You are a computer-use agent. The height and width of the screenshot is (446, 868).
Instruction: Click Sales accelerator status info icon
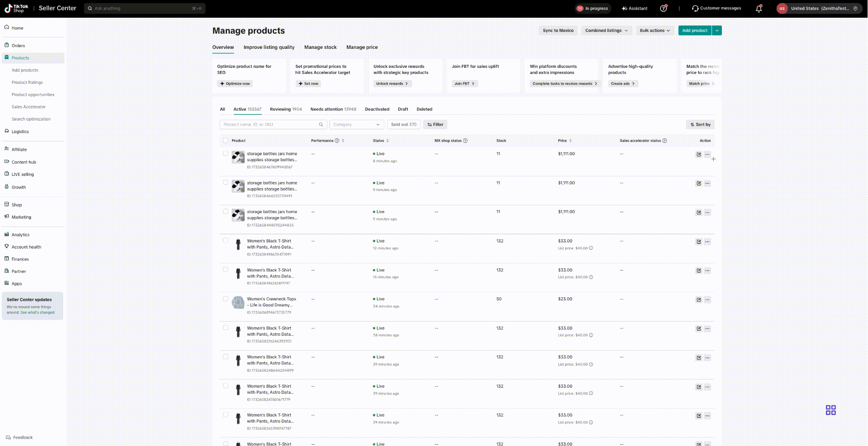(665, 140)
